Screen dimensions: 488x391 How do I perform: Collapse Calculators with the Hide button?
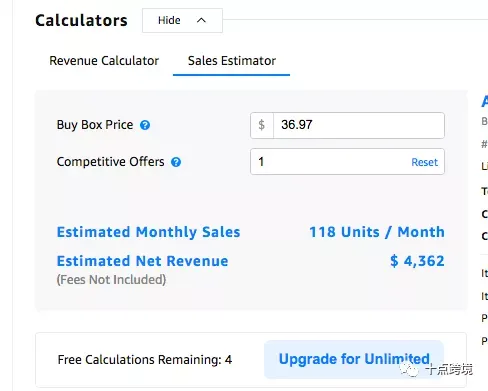182,21
